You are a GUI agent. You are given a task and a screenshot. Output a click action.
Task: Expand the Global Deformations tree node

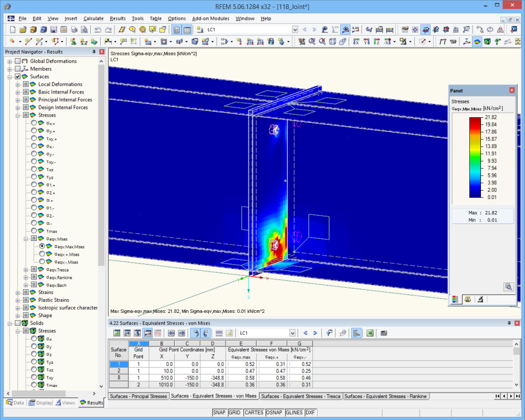tap(9, 61)
